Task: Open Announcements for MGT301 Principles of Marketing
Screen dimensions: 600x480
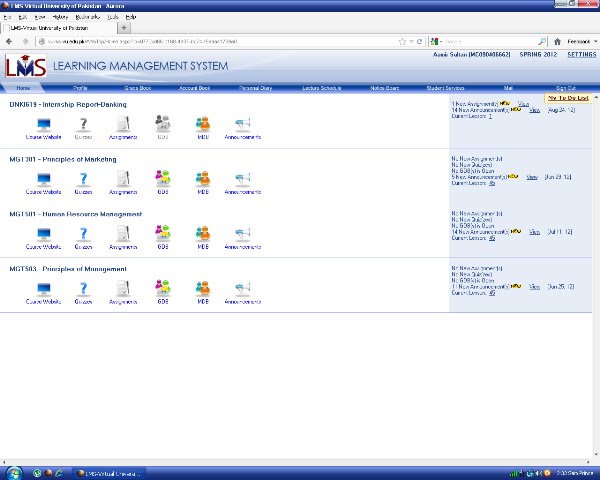Action: click(x=243, y=183)
